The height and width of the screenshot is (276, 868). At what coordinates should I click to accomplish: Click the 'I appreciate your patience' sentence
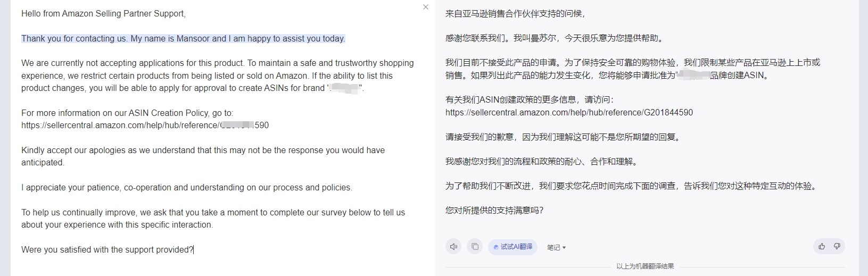187,187
